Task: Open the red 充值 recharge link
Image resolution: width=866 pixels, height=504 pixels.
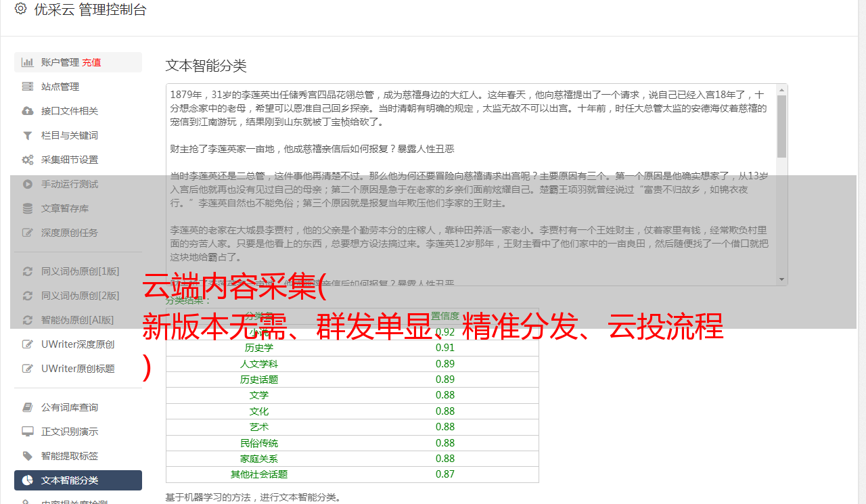Action: (91, 62)
